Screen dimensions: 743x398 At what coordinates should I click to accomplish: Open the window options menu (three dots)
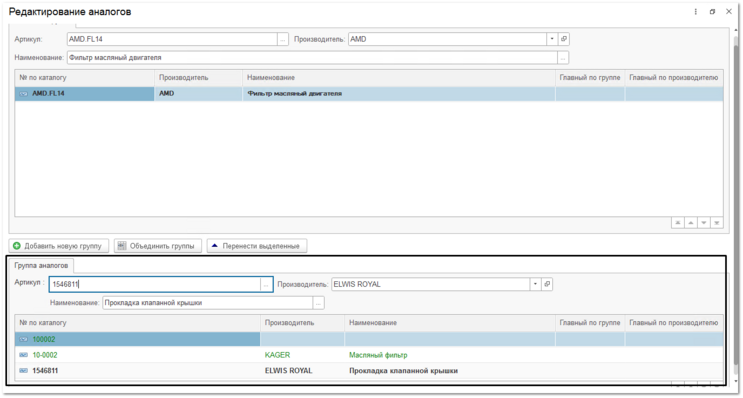coord(696,12)
